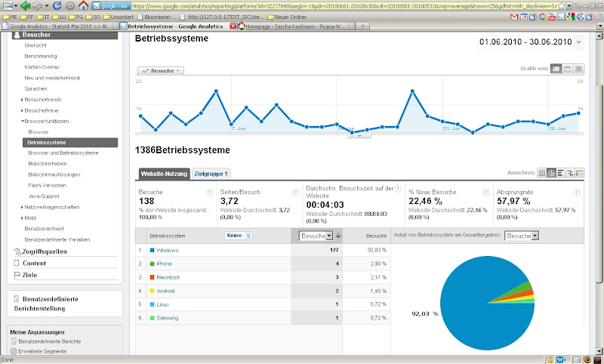Open the browser Home page icon
Image resolution: width=604 pixels, height=364 pixels.
click(83, 5)
